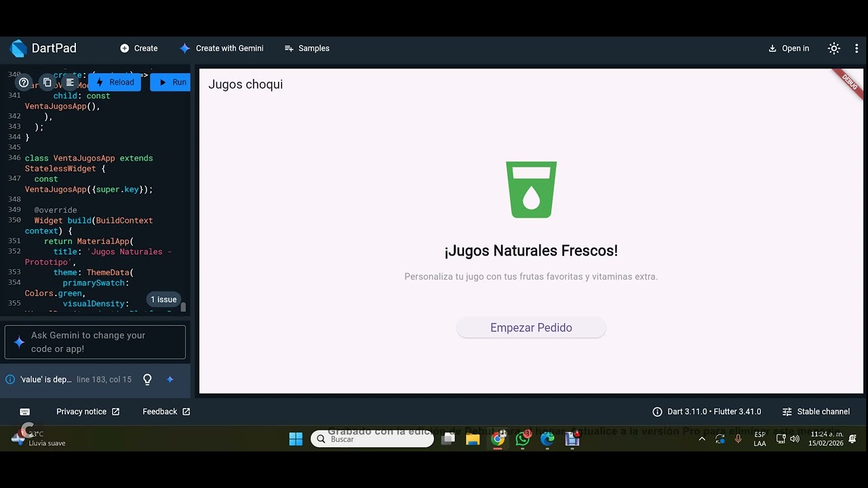This screenshot has width=868, height=488.
Task: Click the Personaliza tu jugo subtitle text
Action: click(x=531, y=277)
